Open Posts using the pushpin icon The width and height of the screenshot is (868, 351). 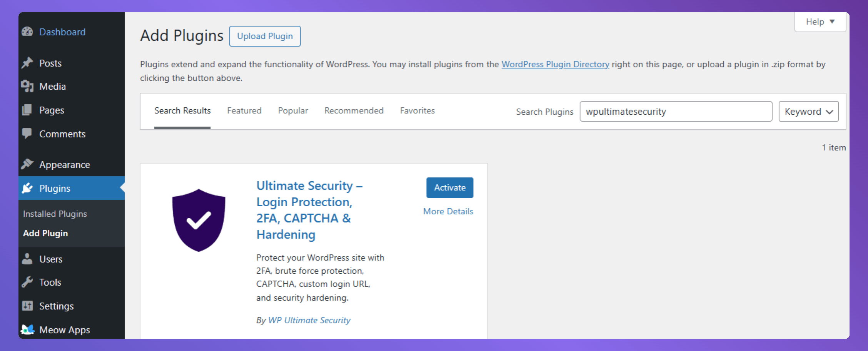[x=27, y=63]
